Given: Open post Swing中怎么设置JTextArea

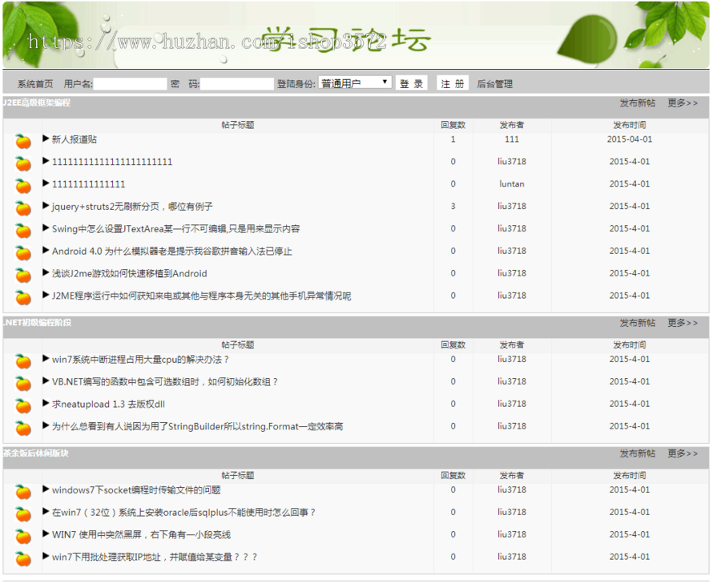Looking at the screenshot, I should (175, 228).
